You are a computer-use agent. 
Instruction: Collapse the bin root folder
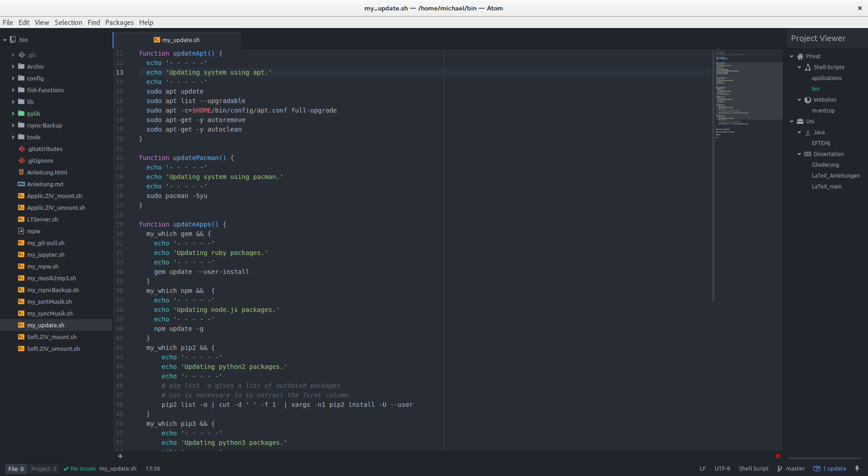pyautogui.click(x=5, y=40)
